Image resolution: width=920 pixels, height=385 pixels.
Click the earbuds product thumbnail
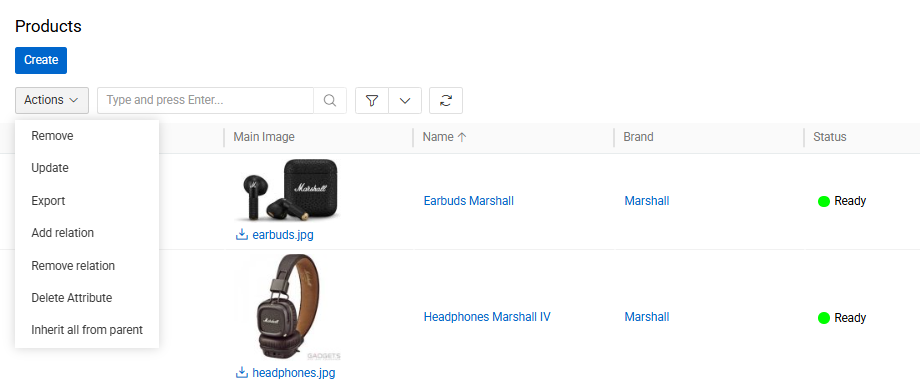(x=287, y=191)
